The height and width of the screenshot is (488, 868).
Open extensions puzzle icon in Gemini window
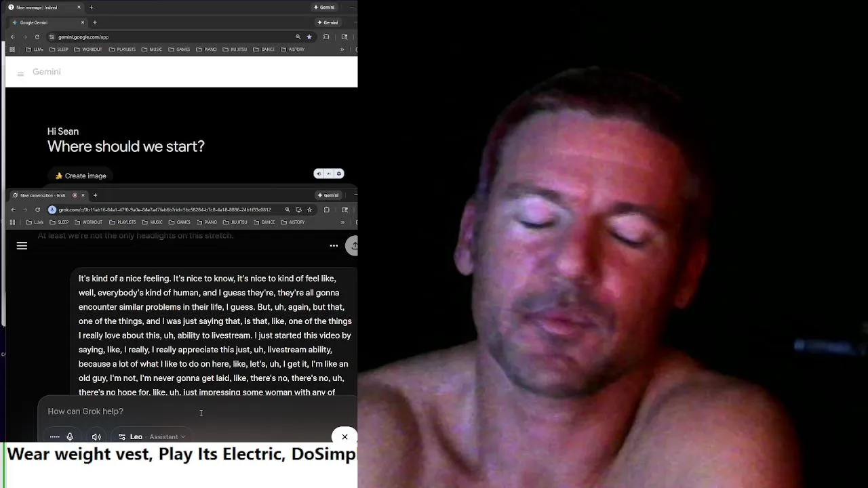point(326,37)
